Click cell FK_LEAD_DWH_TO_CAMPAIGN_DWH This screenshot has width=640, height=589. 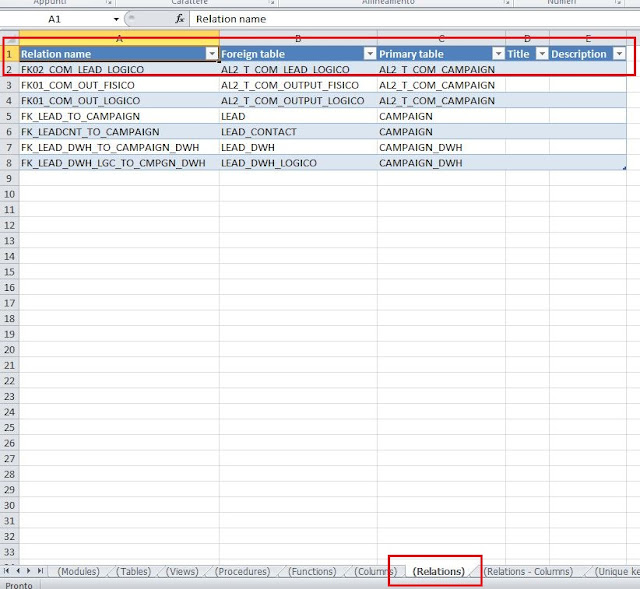tap(119, 147)
